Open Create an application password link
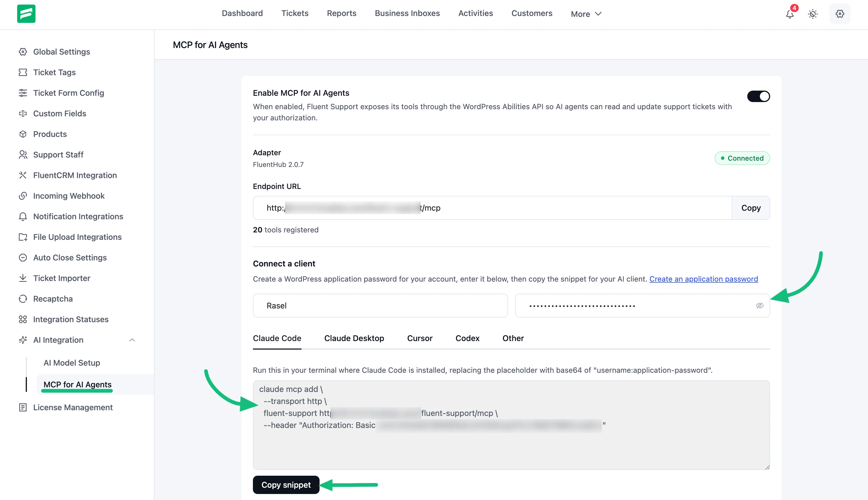 (x=703, y=279)
